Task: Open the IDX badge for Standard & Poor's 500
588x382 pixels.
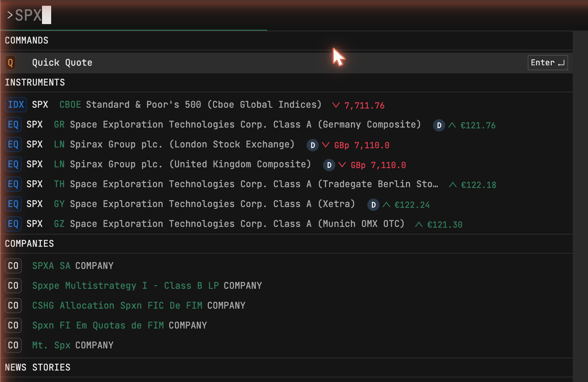Action: [x=16, y=105]
